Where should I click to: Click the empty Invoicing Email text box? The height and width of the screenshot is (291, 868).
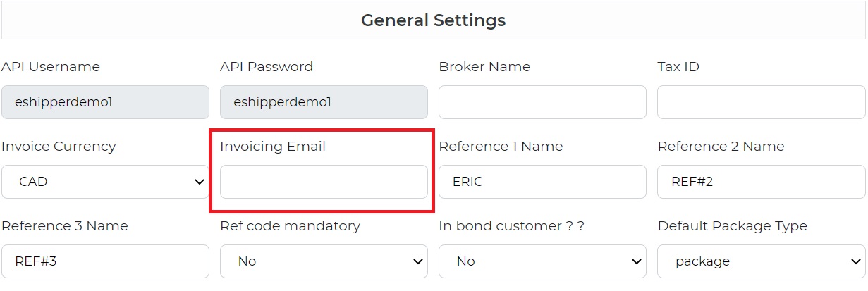point(324,182)
